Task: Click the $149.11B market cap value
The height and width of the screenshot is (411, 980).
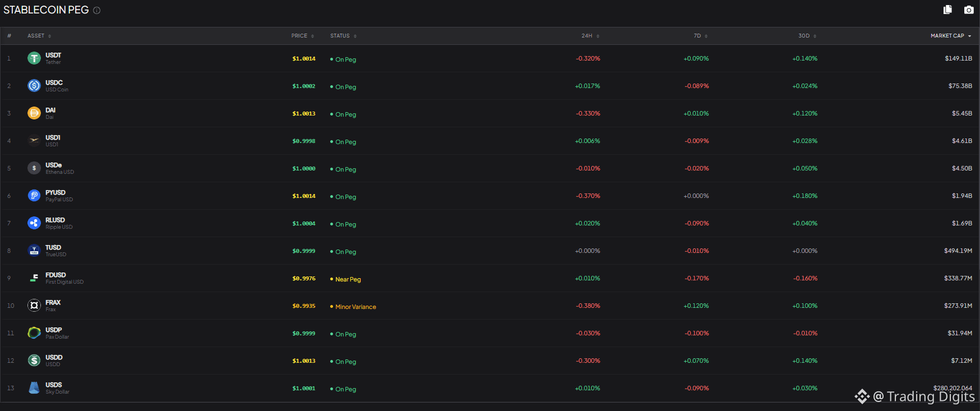Action: pos(958,58)
